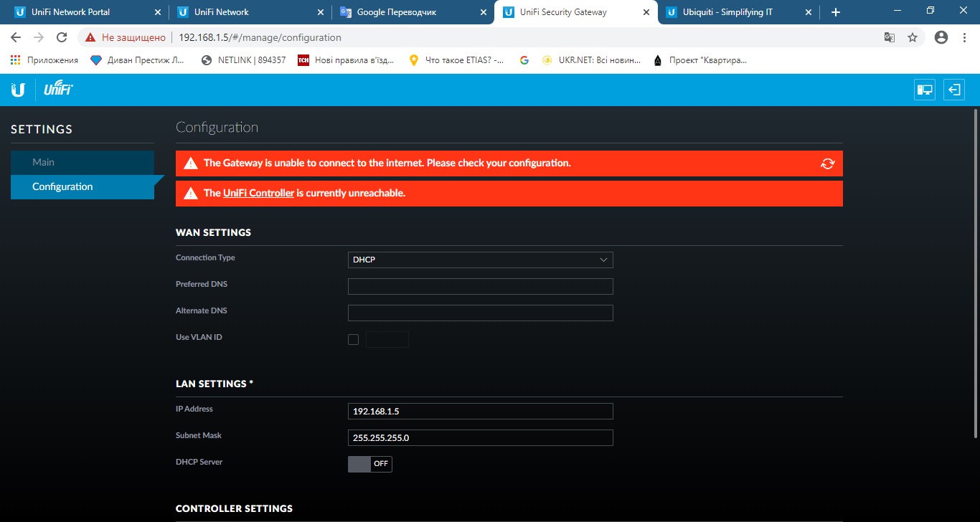Toggle the DHCP Server switch
The height and width of the screenshot is (522, 980).
[370, 464]
